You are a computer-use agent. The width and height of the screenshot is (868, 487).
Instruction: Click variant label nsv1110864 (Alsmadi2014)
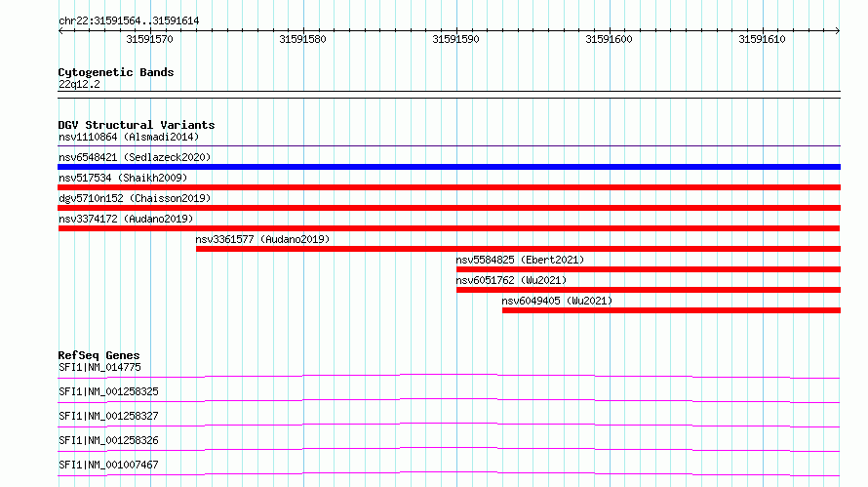click(129, 137)
